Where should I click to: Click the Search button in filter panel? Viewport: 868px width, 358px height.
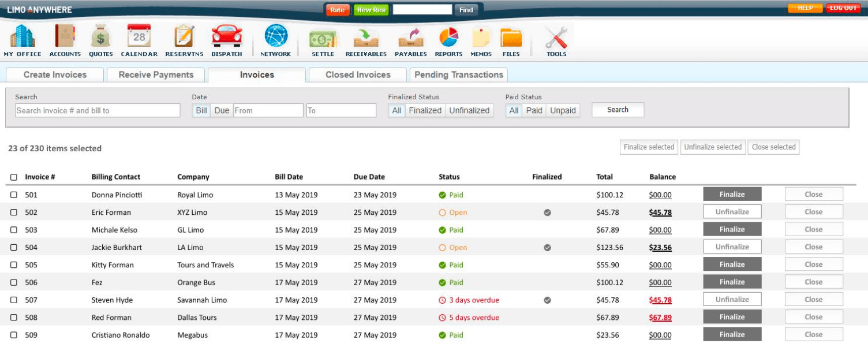tap(618, 110)
